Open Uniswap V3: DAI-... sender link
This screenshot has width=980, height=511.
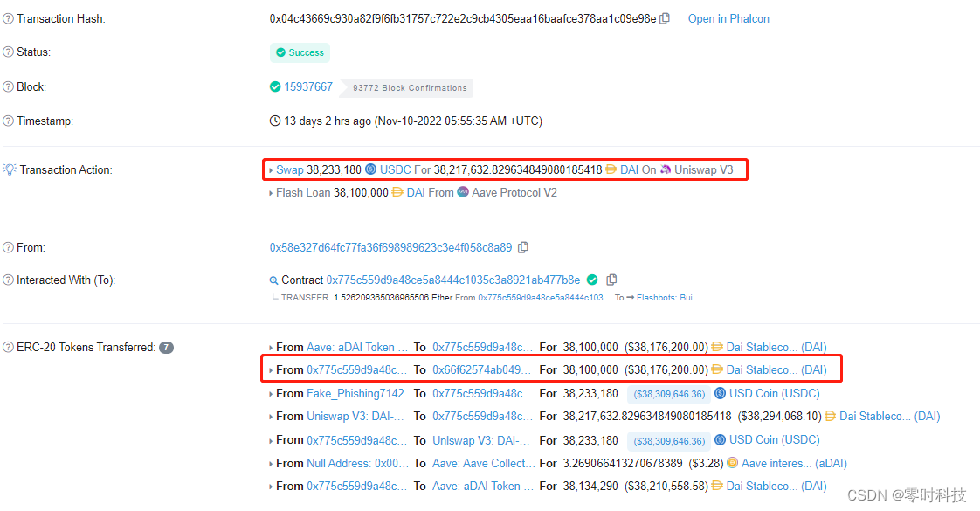coord(355,416)
